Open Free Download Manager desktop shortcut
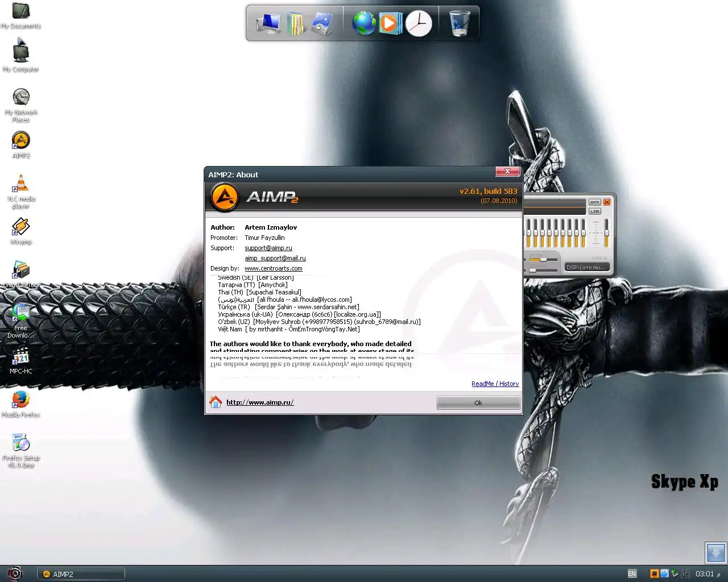 (21, 321)
